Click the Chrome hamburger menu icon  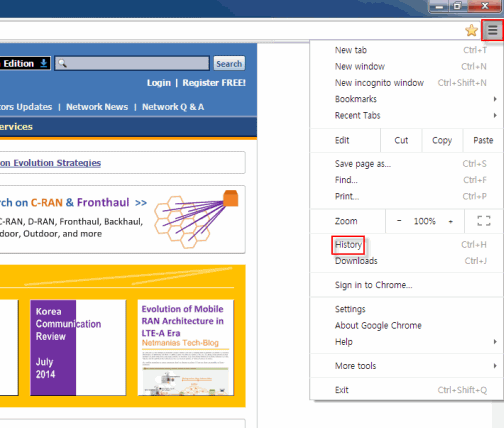pyautogui.click(x=492, y=30)
